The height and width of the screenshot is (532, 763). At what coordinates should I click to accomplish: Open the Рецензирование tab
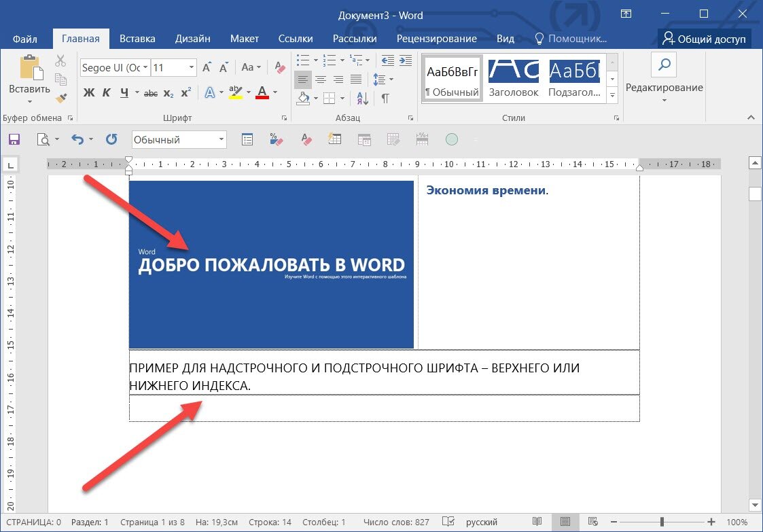pyautogui.click(x=436, y=39)
